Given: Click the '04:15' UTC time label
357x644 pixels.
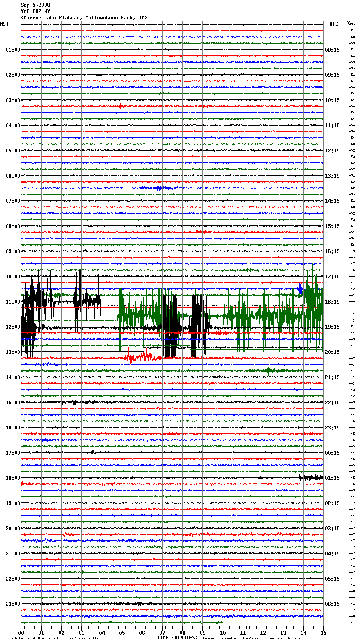Looking at the screenshot, I should [332, 554].
